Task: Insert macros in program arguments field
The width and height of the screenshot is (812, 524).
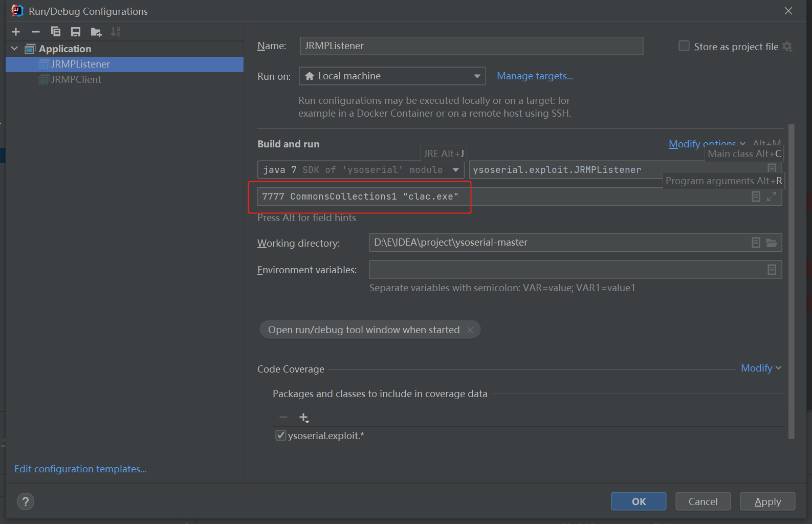Action: click(x=756, y=196)
